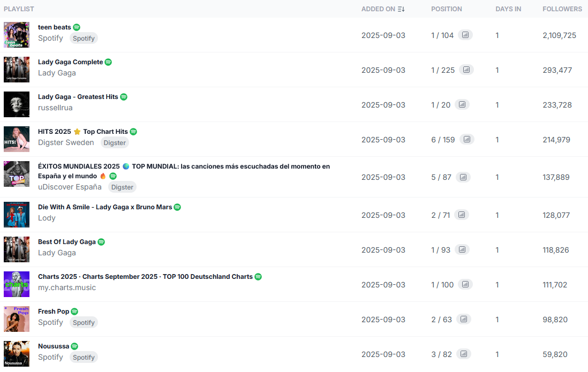Open the Lady Gaga Complete playlist link

70,62
